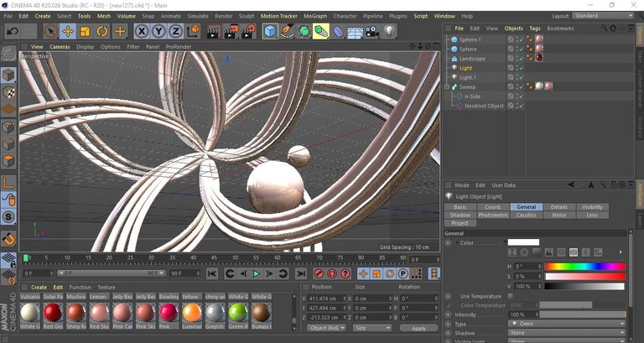Activate the Rotate tool in the top toolbar
Screen dimensions: 644x343
(102, 31)
